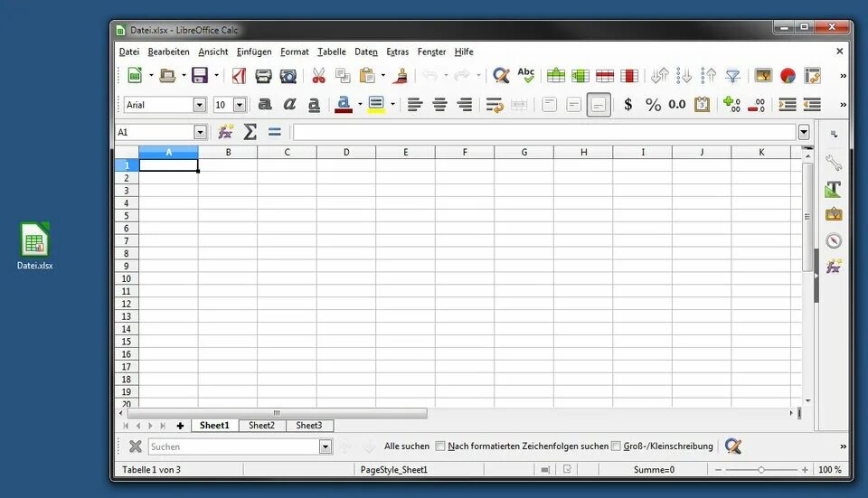
Task: Open the Paste options dropdown arrow
Action: coord(383,75)
